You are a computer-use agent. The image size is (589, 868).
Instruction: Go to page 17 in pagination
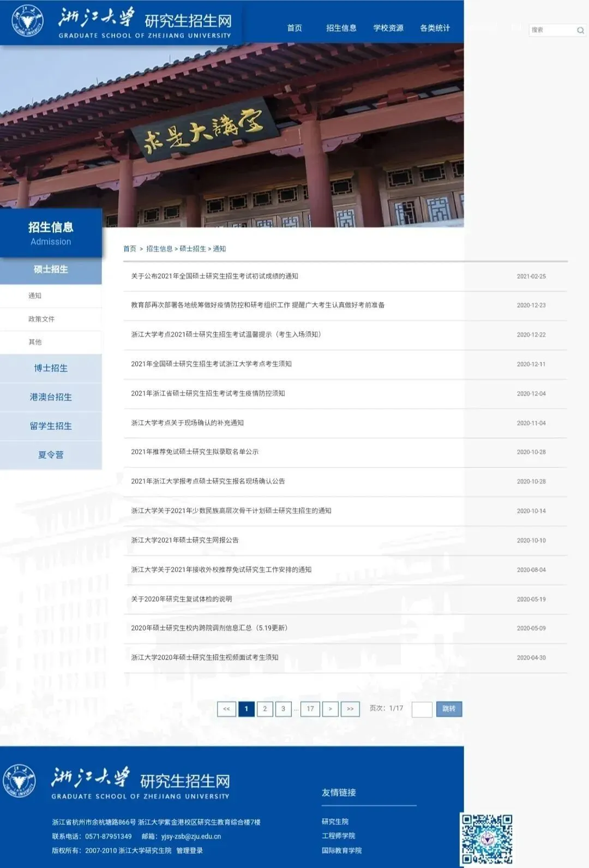[310, 709]
